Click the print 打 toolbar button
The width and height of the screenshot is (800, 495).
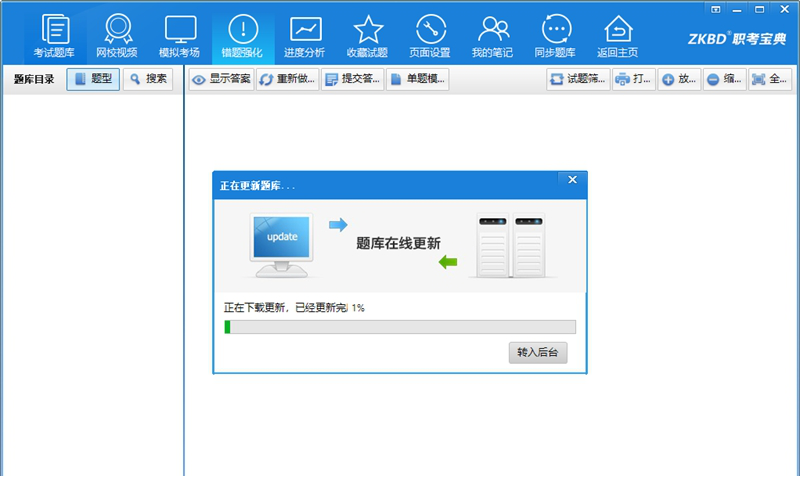[x=634, y=79]
